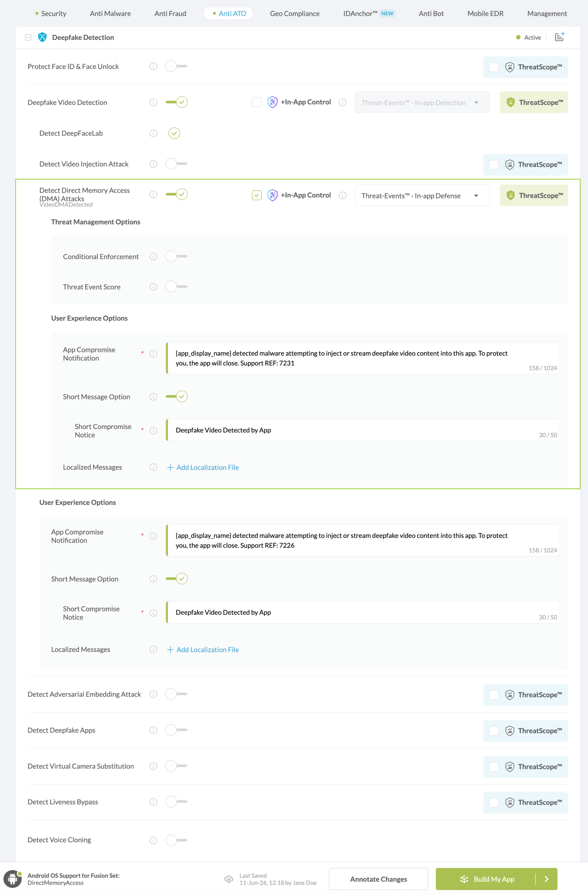Enable Threat Event Score toggle

point(176,287)
